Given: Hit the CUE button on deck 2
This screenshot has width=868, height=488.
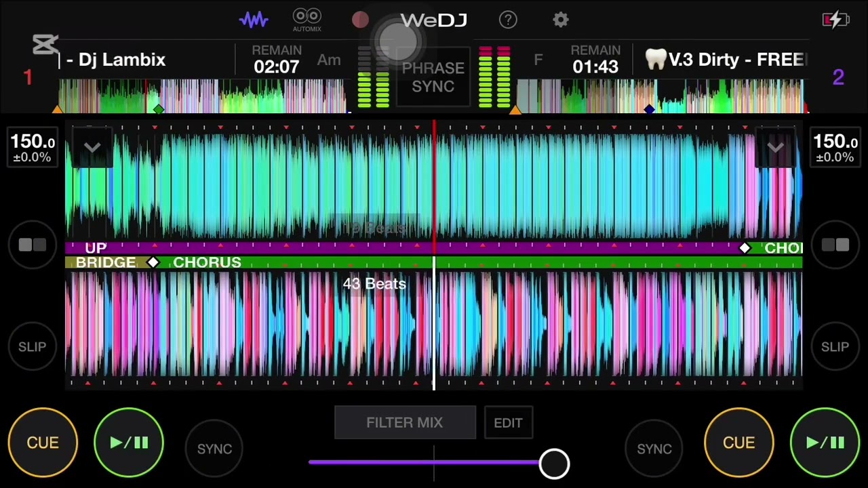Looking at the screenshot, I should coord(738,443).
